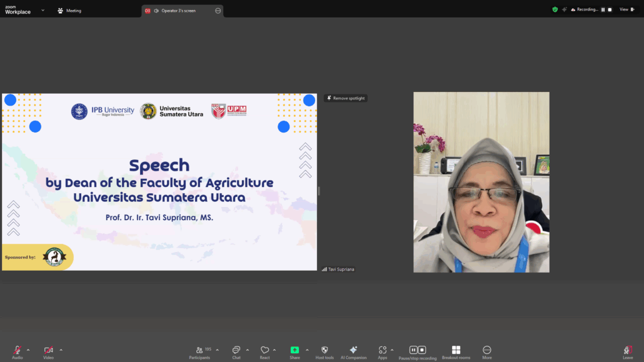Open the More options menu
This screenshot has width=644, height=362.
[x=487, y=351]
